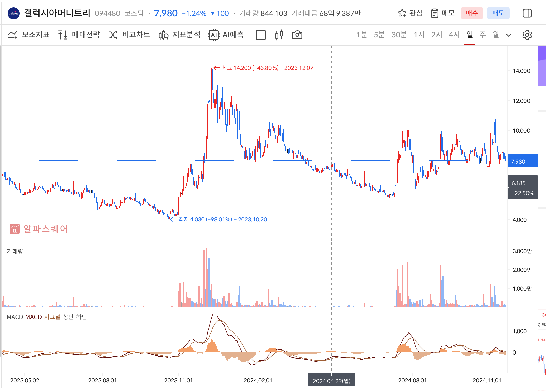Select the 4시 timeframe tab
Screen dimensions: 546x392
click(454, 35)
